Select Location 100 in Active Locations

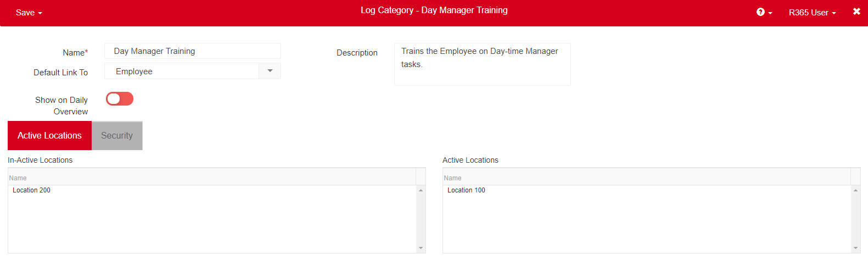tap(647, 190)
